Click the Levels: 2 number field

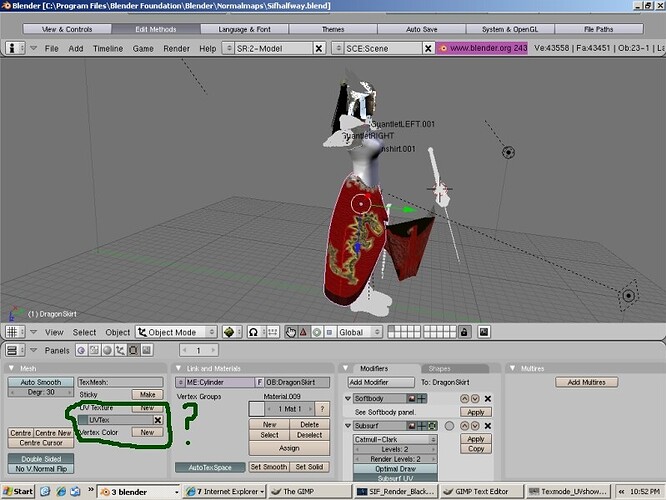click(x=395, y=449)
